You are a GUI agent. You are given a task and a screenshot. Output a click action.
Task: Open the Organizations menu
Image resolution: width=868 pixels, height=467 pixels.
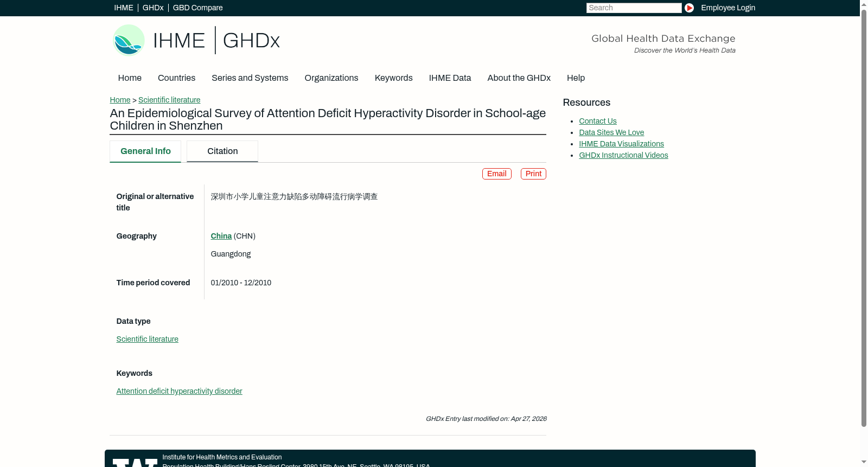coord(331,78)
